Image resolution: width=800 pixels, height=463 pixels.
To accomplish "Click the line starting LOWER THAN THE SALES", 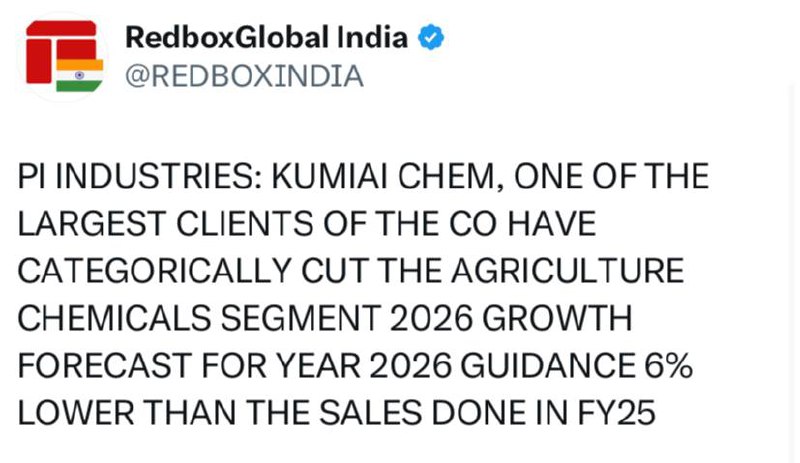I will point(337,412).
